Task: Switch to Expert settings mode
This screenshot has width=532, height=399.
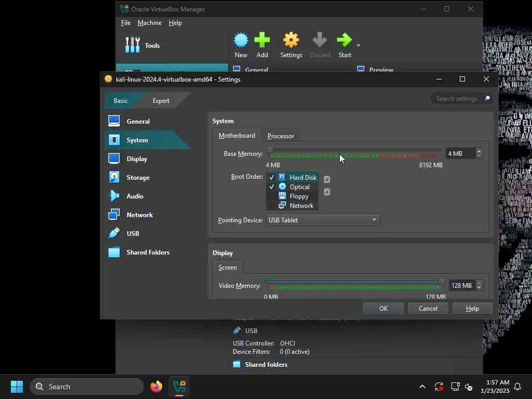Action: 161,100
